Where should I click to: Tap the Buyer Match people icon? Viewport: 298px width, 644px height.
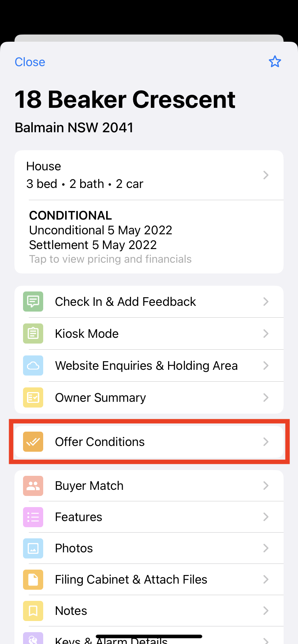33,486
